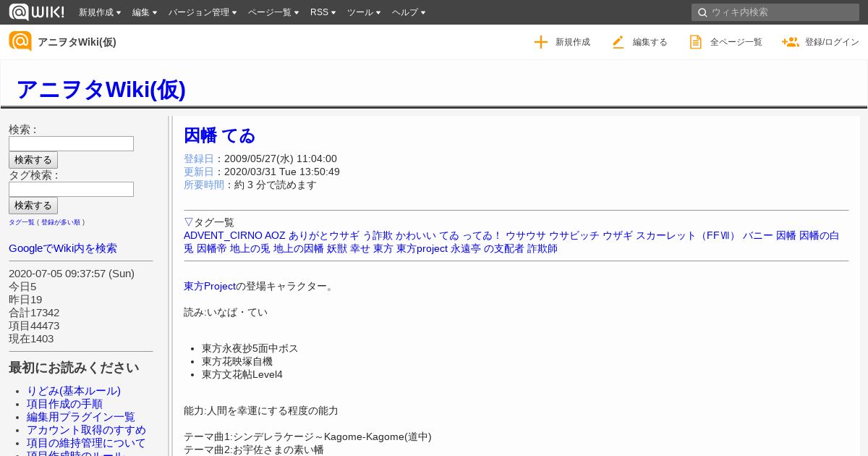This screenshot has width=868, height=456.
Task: Select the 地上の兎 tag
Action: [250, 248]
